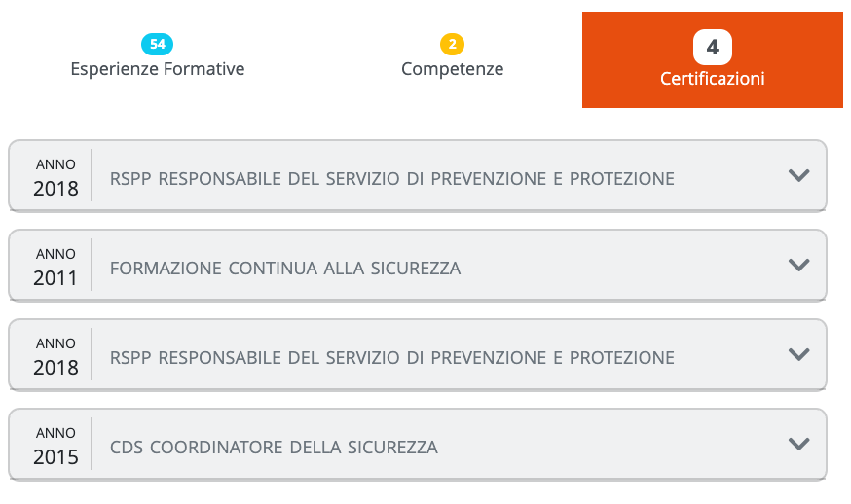Expand the first RSPP certification chevron
The image size is (851, 504).
click(798, 175)
